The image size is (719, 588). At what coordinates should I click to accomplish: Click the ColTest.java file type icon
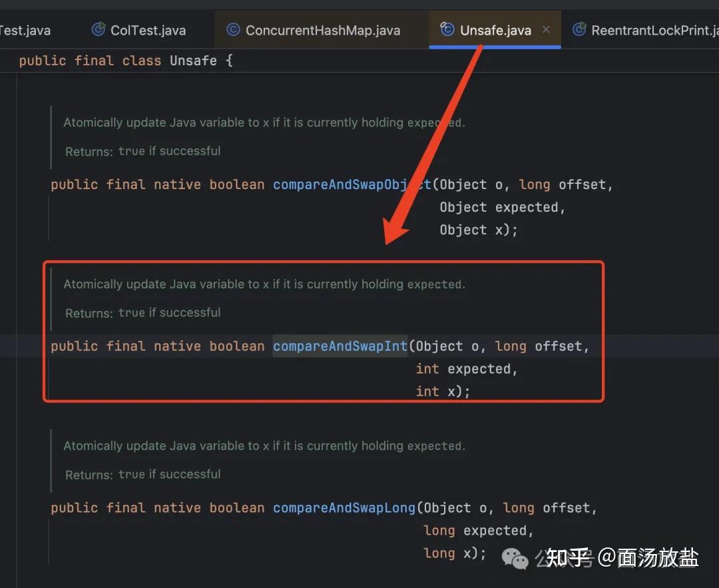pyautogui.click(x=98, y=29)
